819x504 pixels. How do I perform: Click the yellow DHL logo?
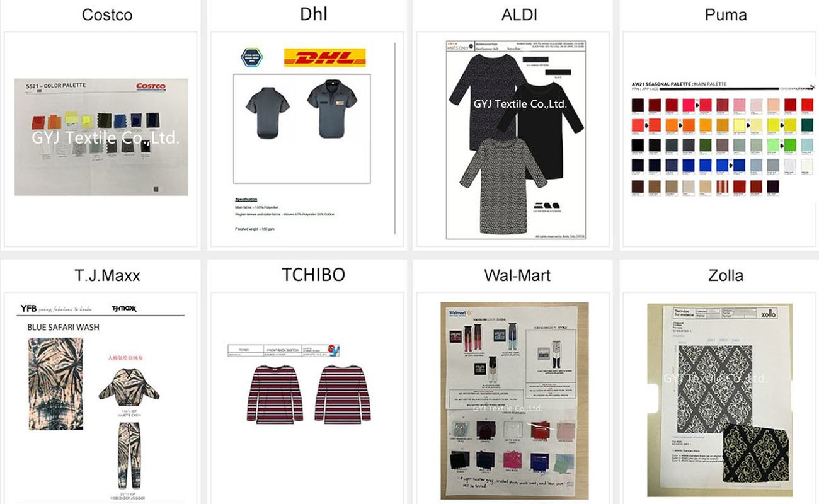point(325,58)
